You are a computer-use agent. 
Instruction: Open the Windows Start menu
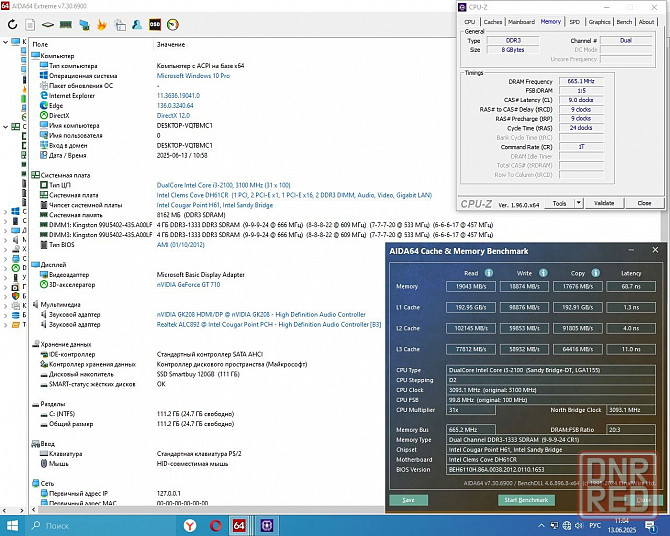point(12,525)
